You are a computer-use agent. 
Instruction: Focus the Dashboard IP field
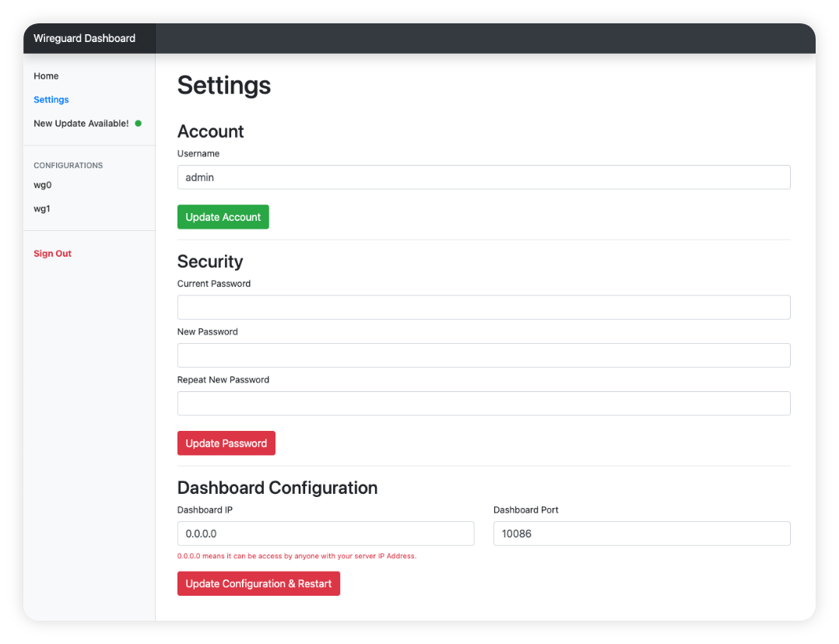[x=325, y=534]
